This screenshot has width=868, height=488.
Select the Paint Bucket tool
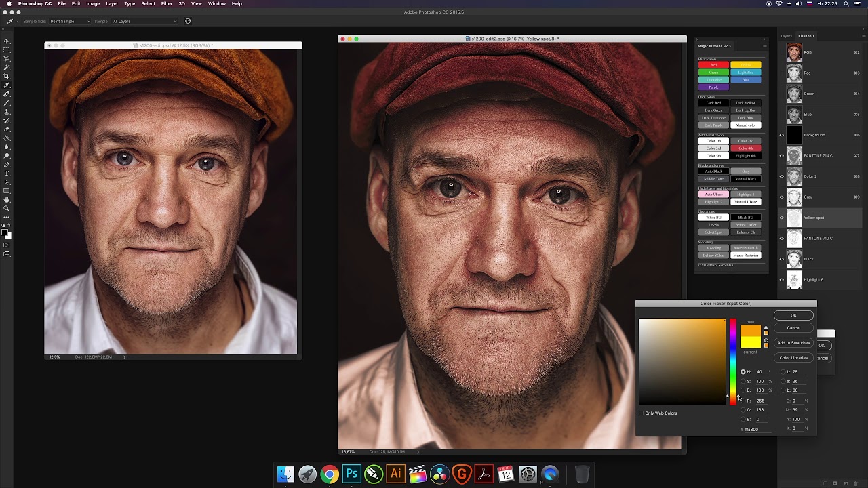6,138
